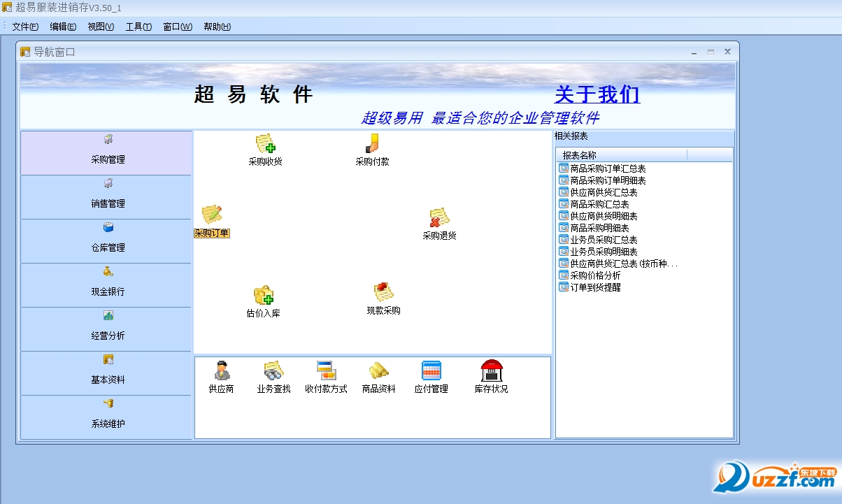842x504 pixels.
Task: Switch to the 销售管理 sidebar section
Action: (106, 197)
